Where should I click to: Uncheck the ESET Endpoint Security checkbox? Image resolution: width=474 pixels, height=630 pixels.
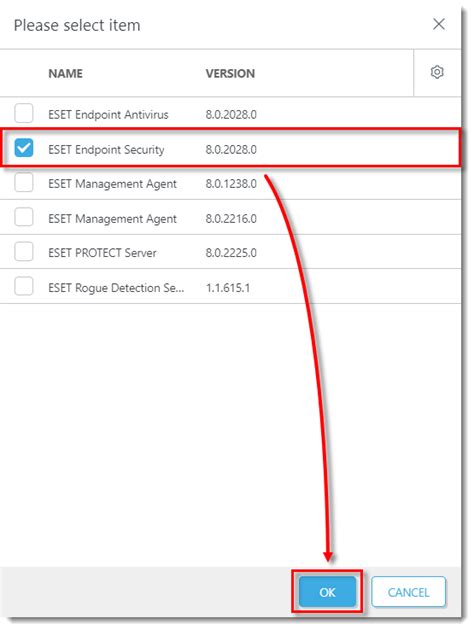click(x=24, y=148)
